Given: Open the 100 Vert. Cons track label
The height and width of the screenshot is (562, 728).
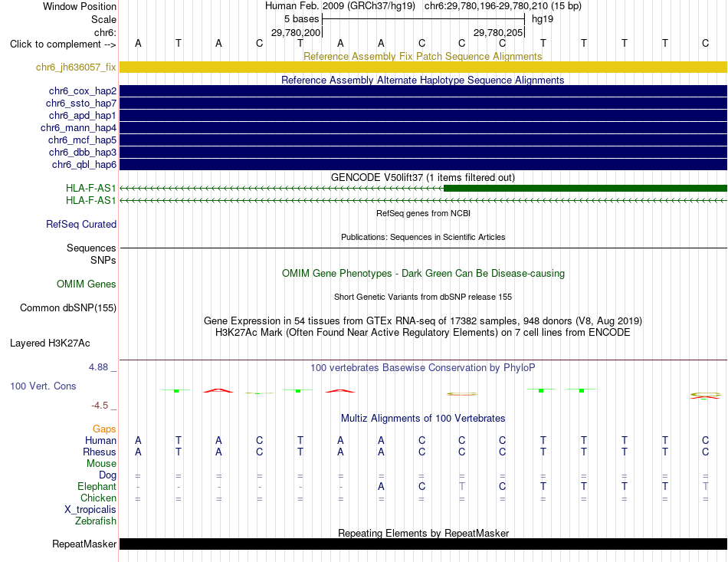Looking at the screenshot, I should (x=43, y=386).
